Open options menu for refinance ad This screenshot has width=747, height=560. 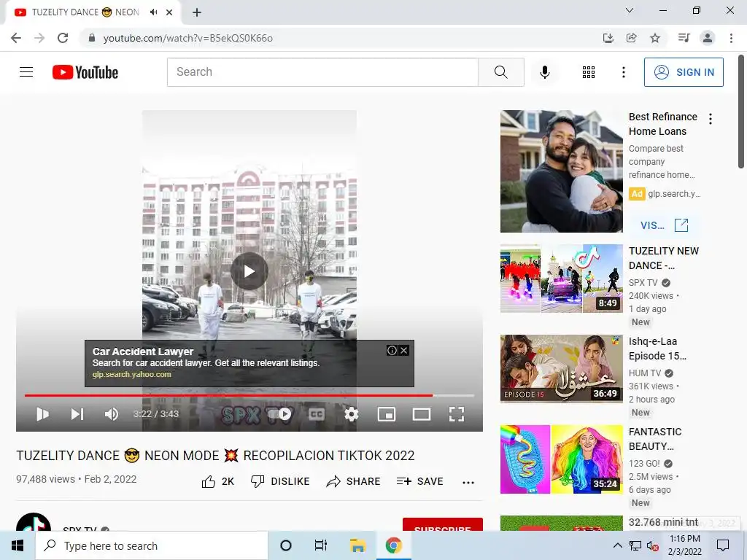[x=711, y=119]
